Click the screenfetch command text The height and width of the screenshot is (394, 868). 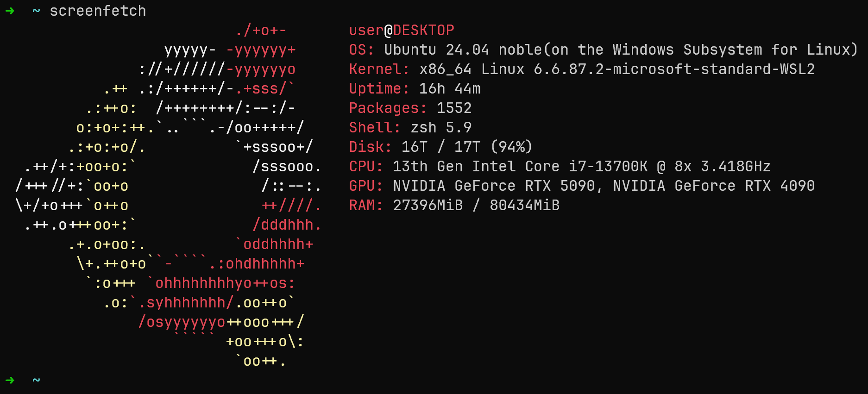(98, 11)
